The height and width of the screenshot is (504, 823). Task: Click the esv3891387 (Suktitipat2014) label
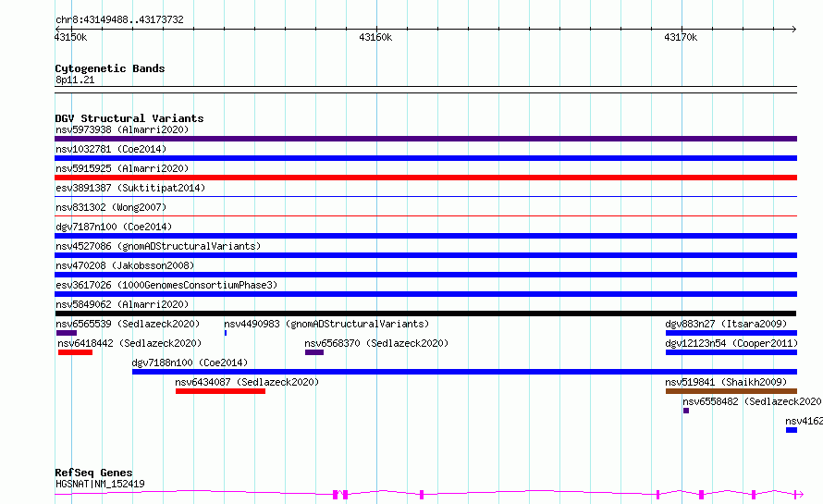pyautogui.click(x=130, y=188)
